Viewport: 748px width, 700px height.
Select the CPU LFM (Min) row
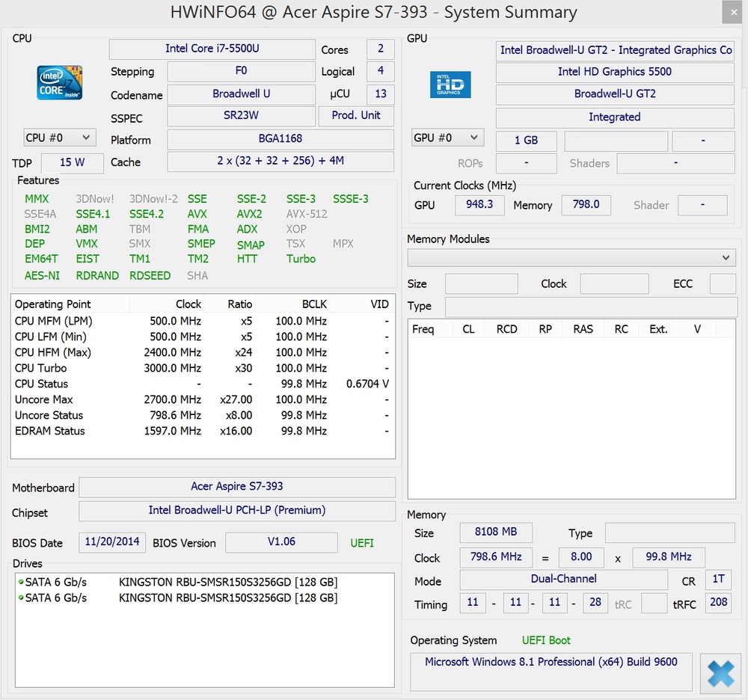(203, 337)
